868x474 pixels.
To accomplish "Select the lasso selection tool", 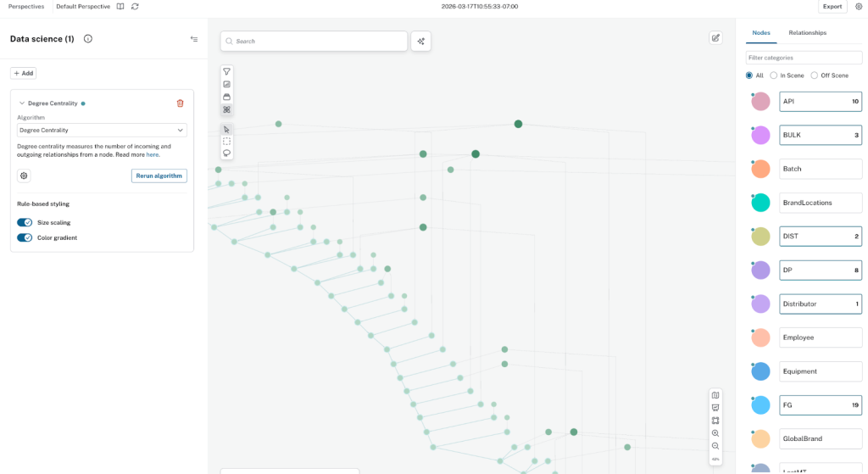I will point(226,153).
